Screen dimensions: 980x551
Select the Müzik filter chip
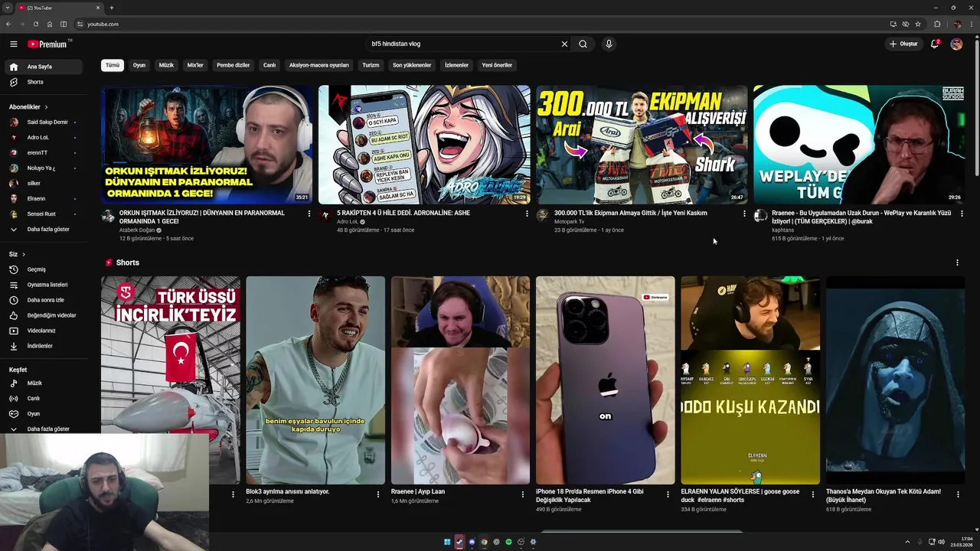point(166,65)
